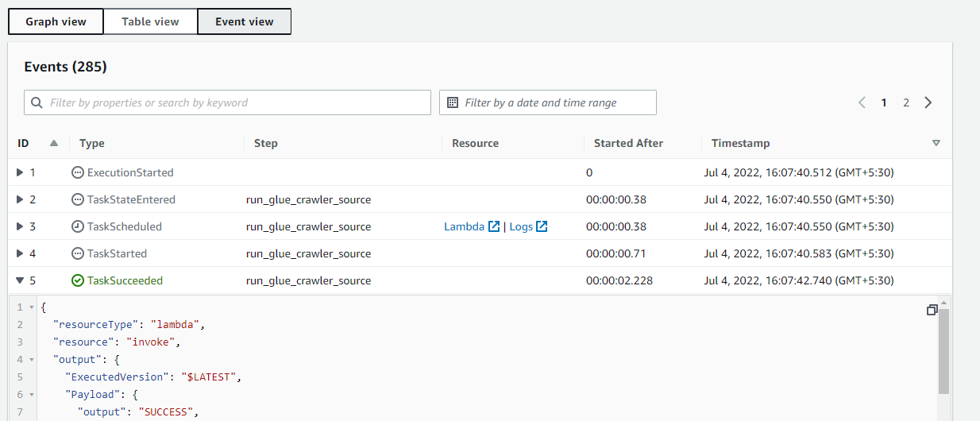The image size is (980, 421).
Task: Click the JSON panel vertical scrollbar
Action: [943, 350]
